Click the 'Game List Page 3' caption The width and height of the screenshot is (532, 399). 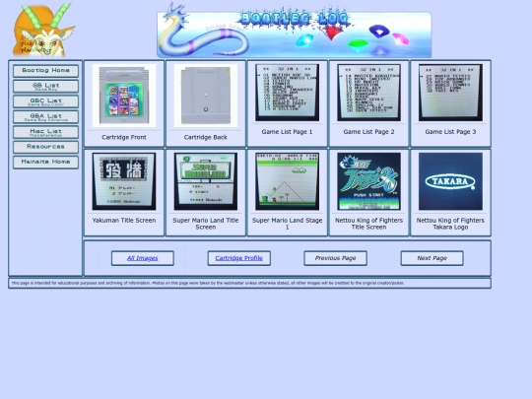450,132
